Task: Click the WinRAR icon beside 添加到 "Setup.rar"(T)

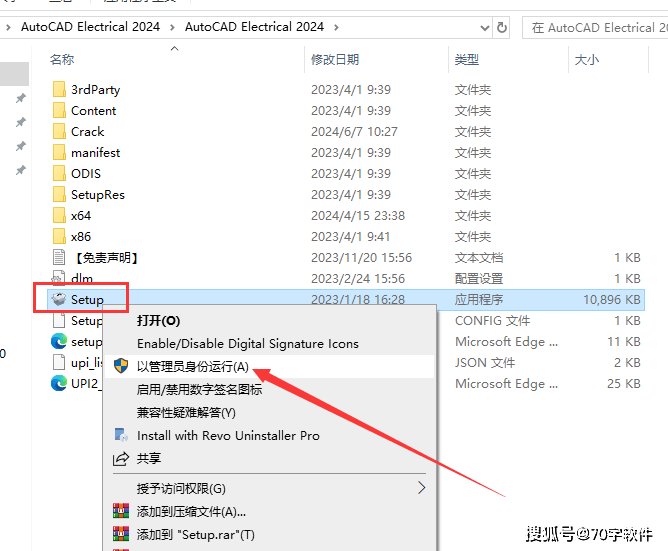Action: point(121,534)
